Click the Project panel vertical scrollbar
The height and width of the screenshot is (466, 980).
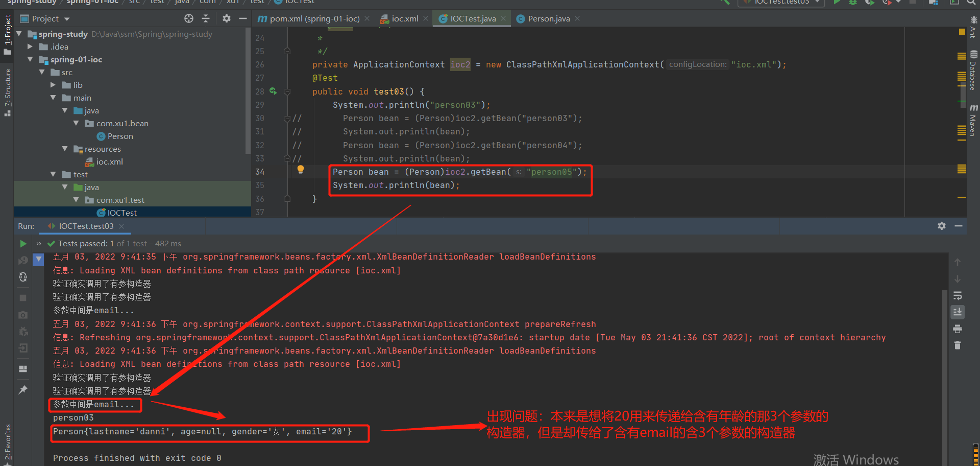click(248, 91)
